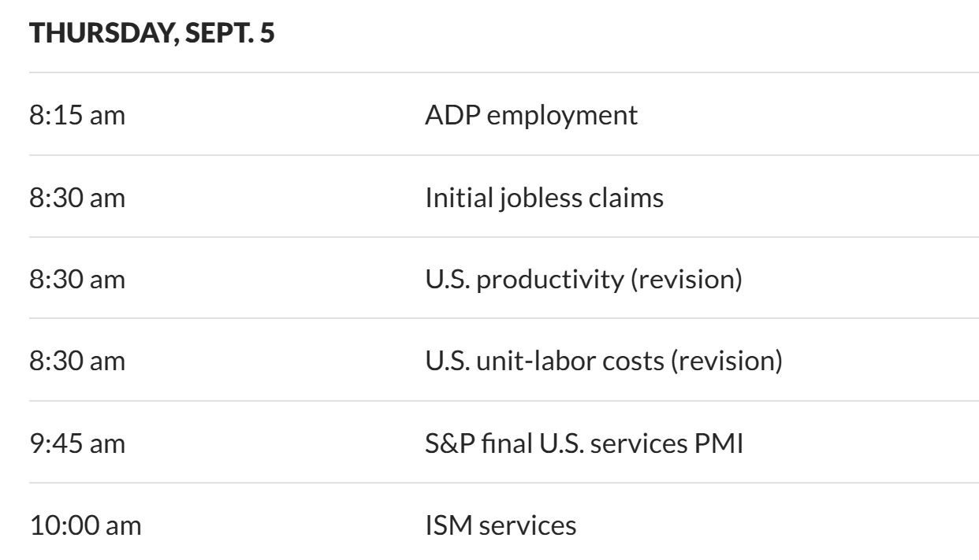The height and width of the screenshot is (560, 979).
Task: Open S&P final U.S. services PMI
Action: [583, 443]
